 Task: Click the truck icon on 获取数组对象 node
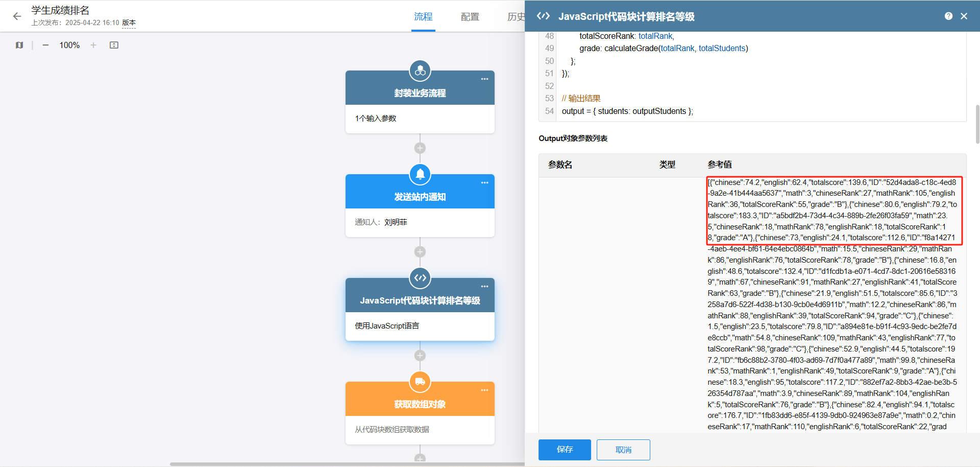[x=420, y=382]
